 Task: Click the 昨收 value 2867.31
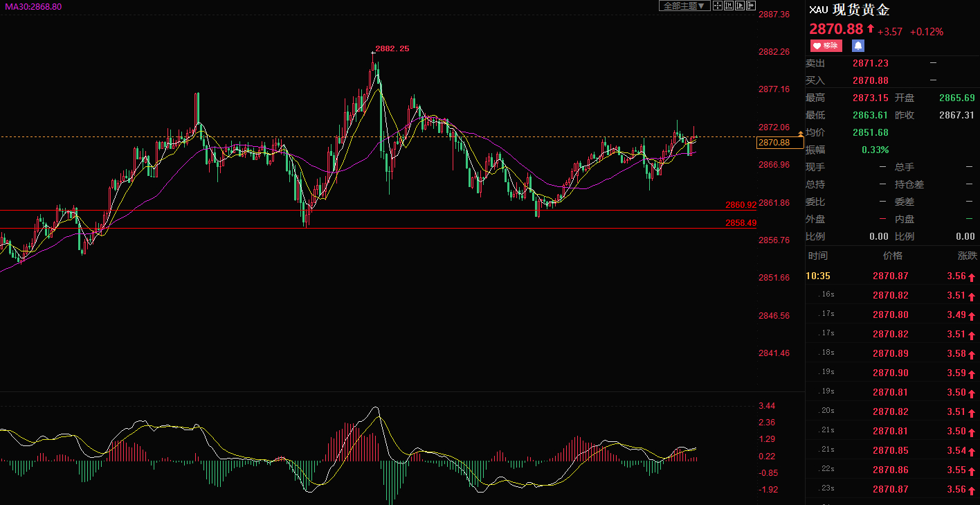coord(957,115)
